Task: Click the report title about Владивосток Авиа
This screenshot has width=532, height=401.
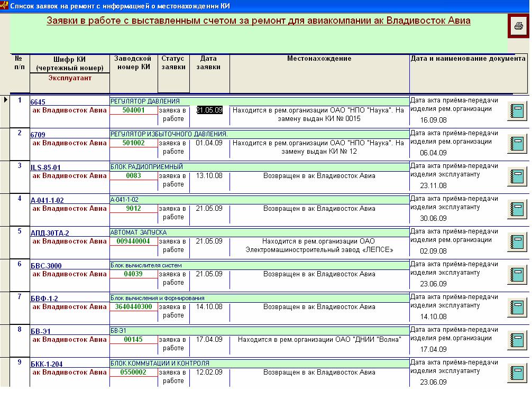Action: point(259,21)
